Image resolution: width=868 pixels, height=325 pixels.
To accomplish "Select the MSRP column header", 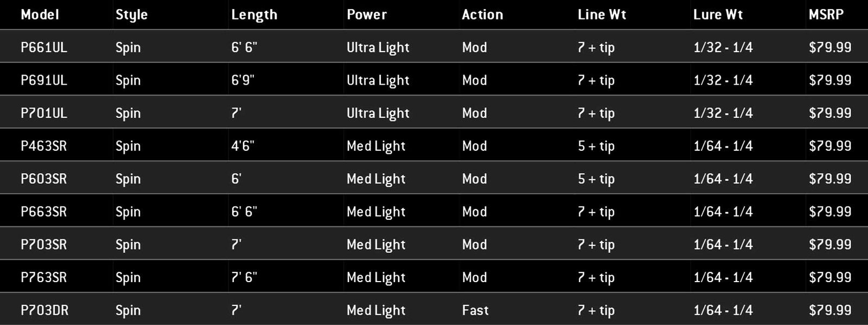I will click(x=826, y=15).
